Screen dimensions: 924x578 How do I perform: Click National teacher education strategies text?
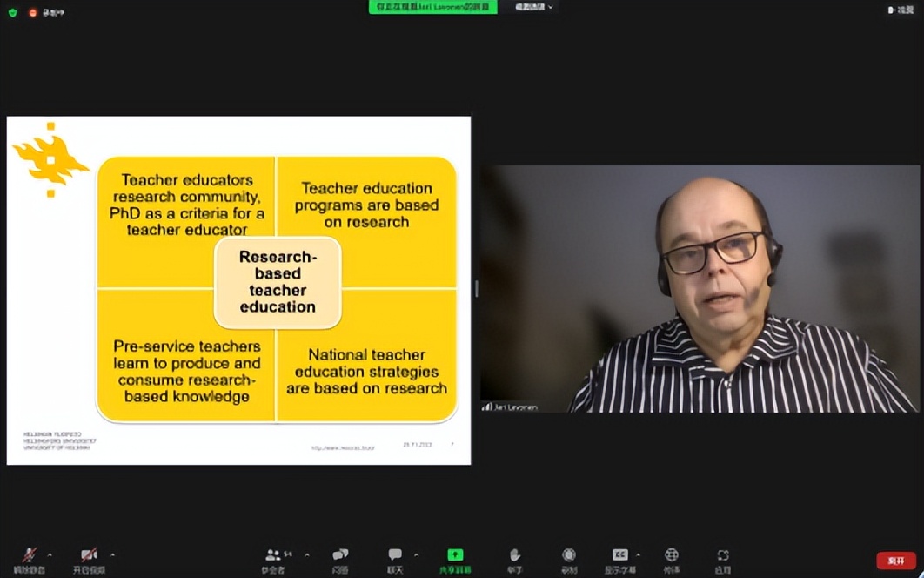pyautogui.click(x=366, y=371)
